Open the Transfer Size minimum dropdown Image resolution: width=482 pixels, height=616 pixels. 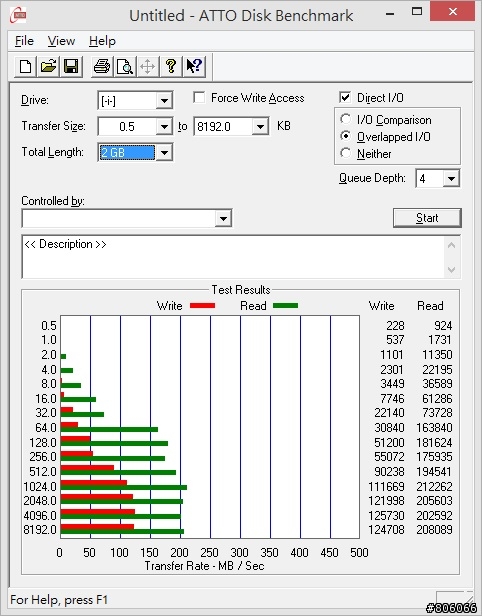click(x=164, y=126)
